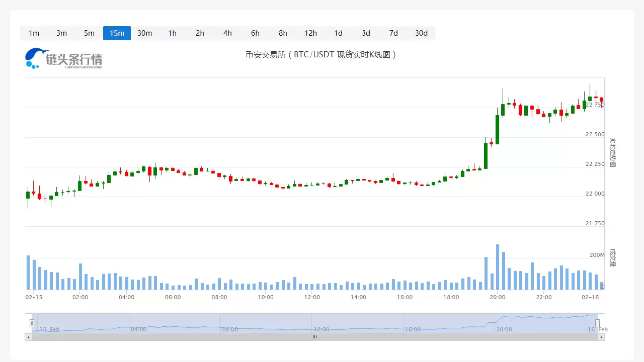This screenshot has height=362, width=644.
Task: Click the active 15m interval tab
Action: click(117, 33)
